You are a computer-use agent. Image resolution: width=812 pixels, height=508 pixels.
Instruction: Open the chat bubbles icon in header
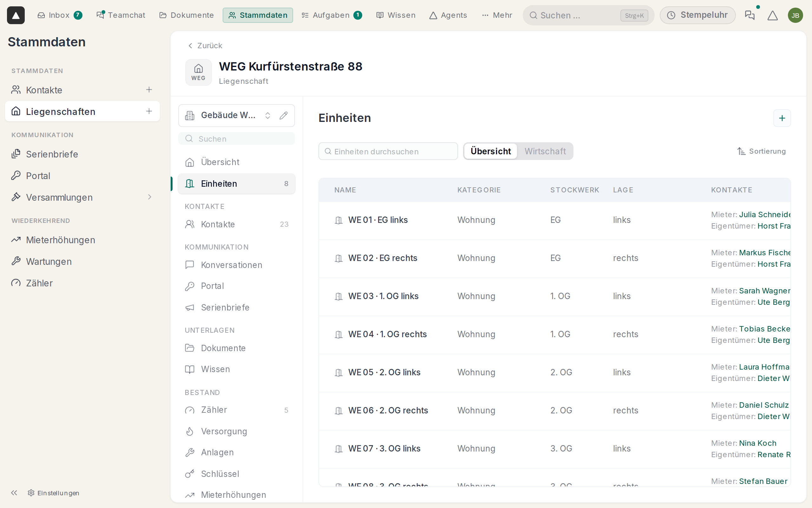(750, 15)
